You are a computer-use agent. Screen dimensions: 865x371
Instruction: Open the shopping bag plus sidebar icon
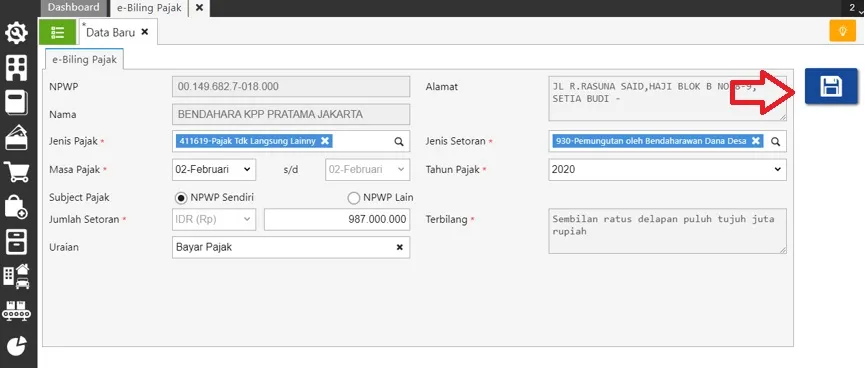coord(17,207)
